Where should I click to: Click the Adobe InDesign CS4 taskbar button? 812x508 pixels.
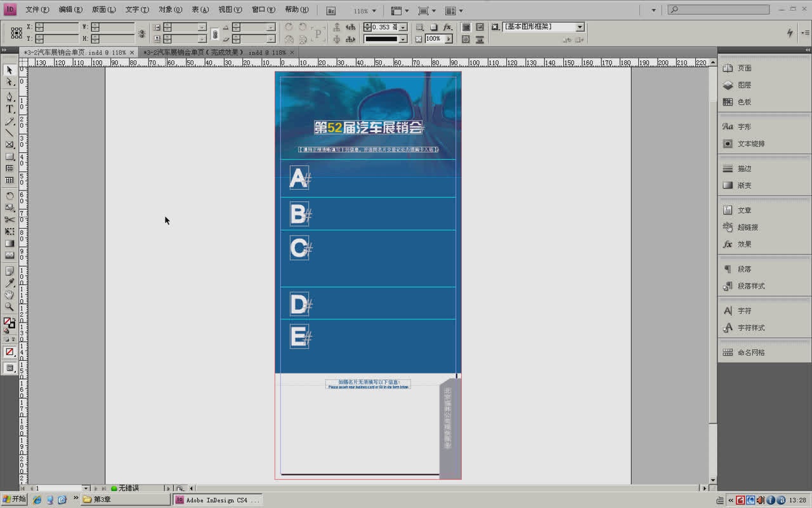218,500
